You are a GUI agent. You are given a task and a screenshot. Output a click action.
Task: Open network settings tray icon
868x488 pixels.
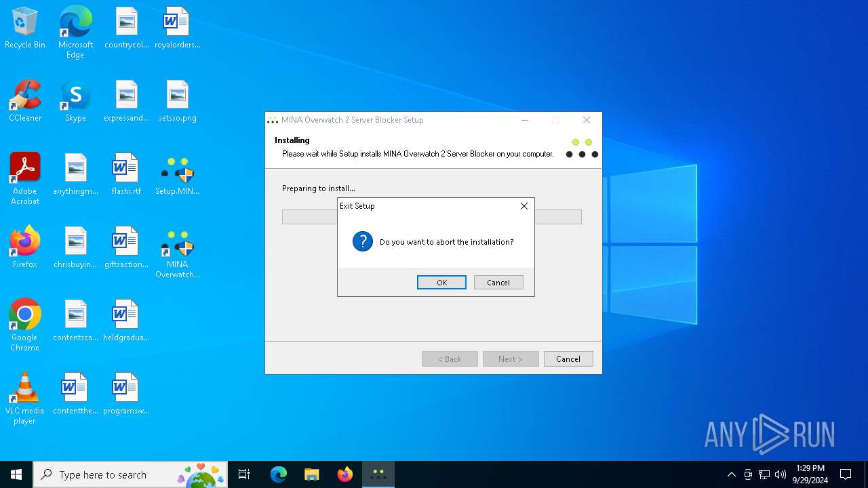(764, 474)
